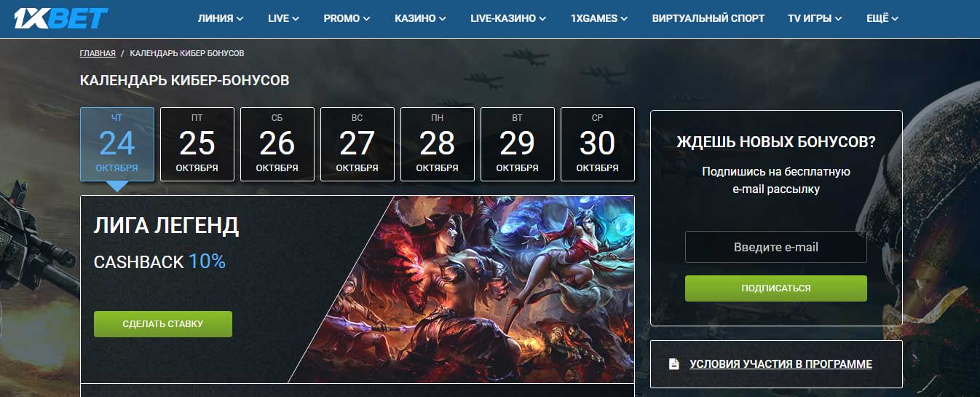980x397 pixels.
Task: Open the ЕЩЁ dropdown menu
Action: [882, 18]
